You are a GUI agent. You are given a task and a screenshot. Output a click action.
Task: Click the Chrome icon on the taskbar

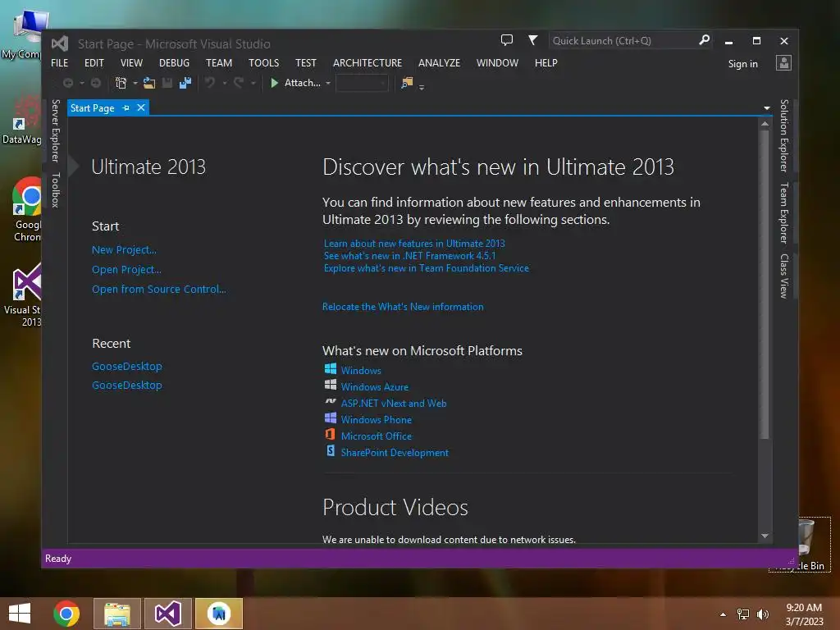tap(66, 614)
